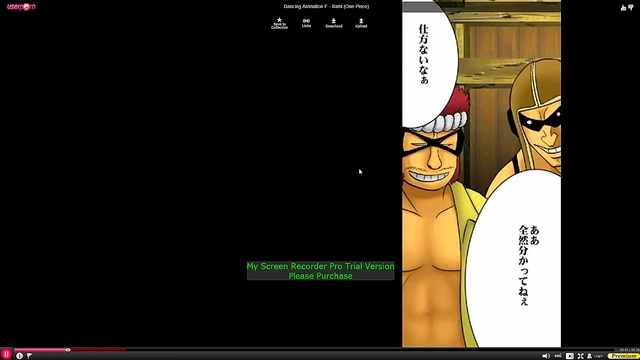The image size is (640, 360).
Task: Open the Links chain icon
Action: point(306,21)
